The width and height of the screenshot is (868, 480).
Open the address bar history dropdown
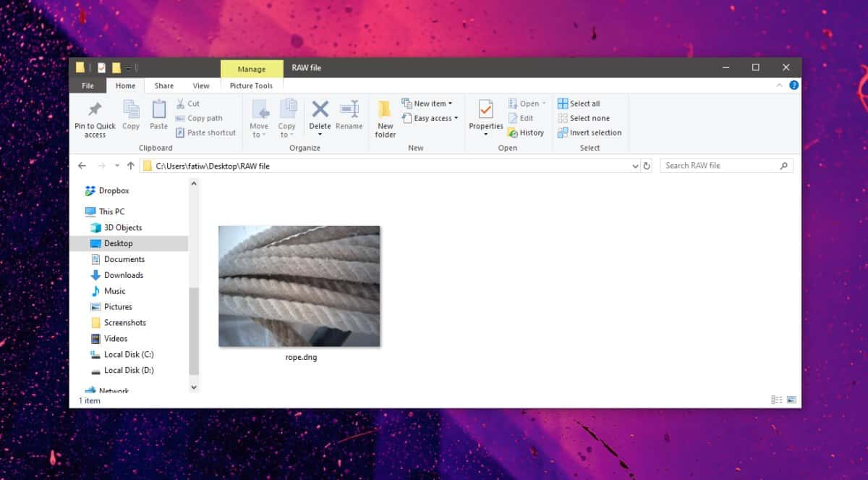[x=635, y=166]
